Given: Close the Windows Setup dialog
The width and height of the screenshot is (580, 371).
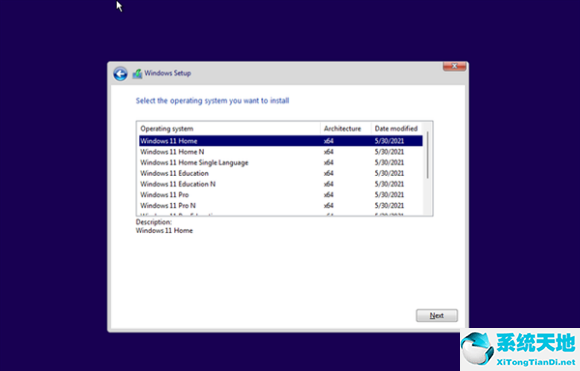Looking at the screenshot, I should coord(454,67).
